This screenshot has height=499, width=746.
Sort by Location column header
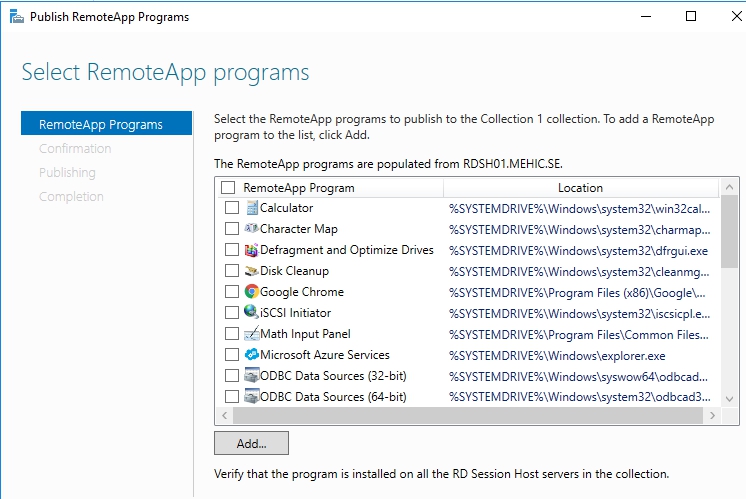click(x=580, y=188)
